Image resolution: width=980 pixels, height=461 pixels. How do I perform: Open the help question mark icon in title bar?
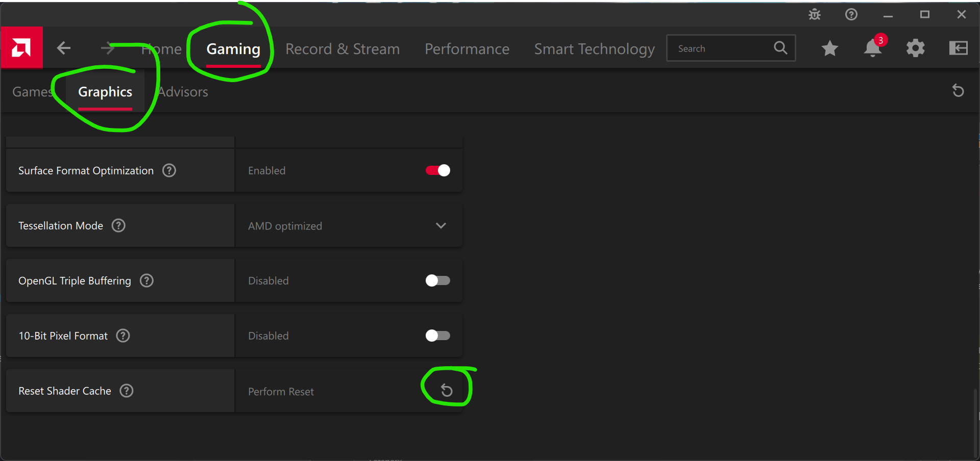pos(851,14)
